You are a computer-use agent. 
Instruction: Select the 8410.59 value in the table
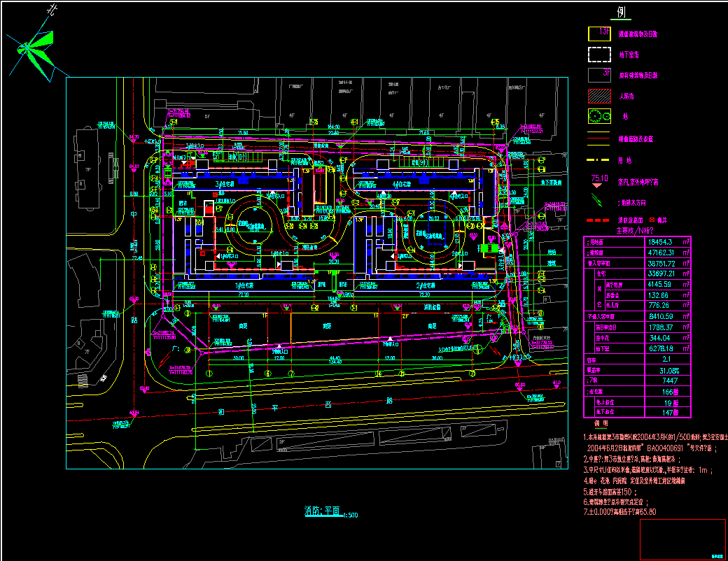[x=661, y=316]
